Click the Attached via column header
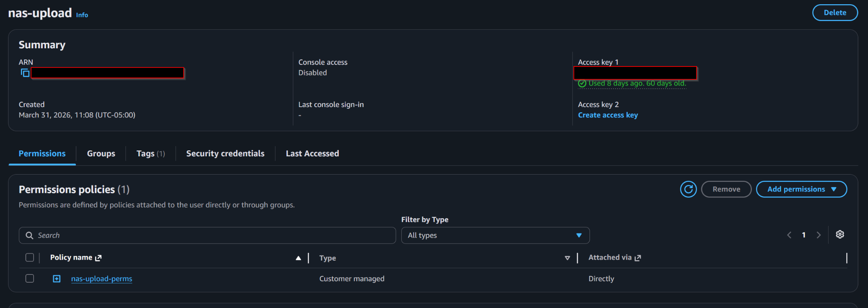868x308 pixels. 610,258
